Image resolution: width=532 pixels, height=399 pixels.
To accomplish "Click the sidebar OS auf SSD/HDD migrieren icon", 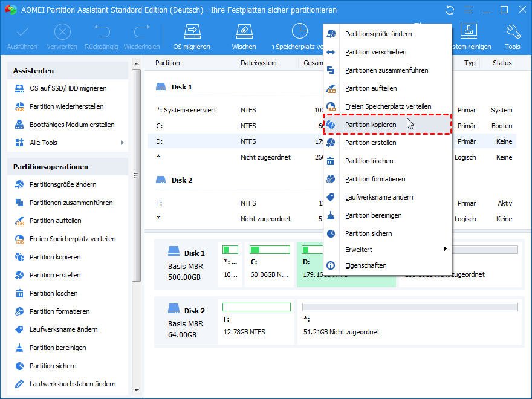I will [19, 88].
